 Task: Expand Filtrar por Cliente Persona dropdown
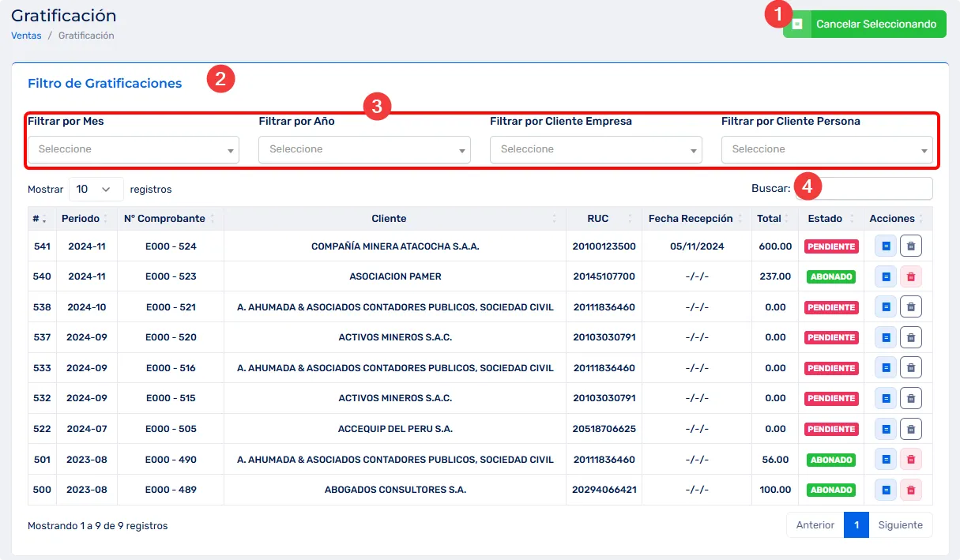coord(826,149)
